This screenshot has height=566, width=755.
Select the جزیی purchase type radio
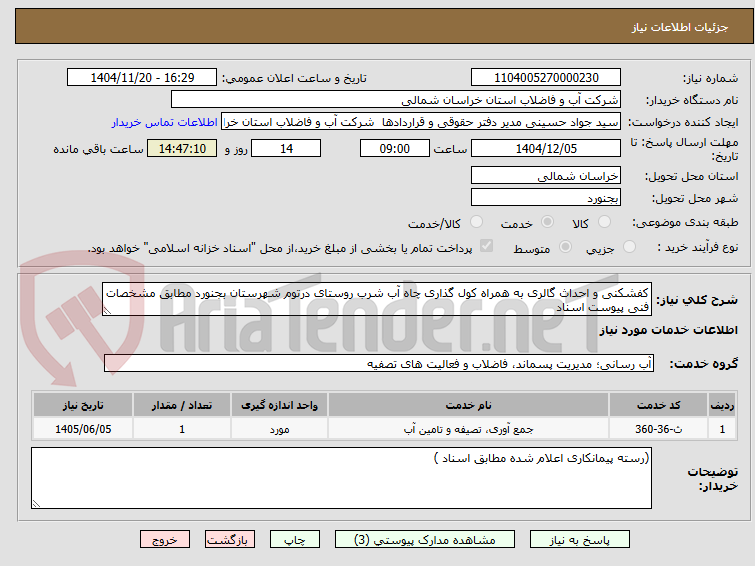tap(629, 247)
